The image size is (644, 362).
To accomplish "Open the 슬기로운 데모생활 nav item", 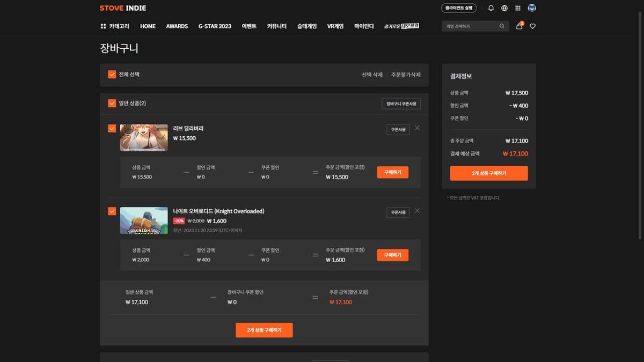I will 401,26.
